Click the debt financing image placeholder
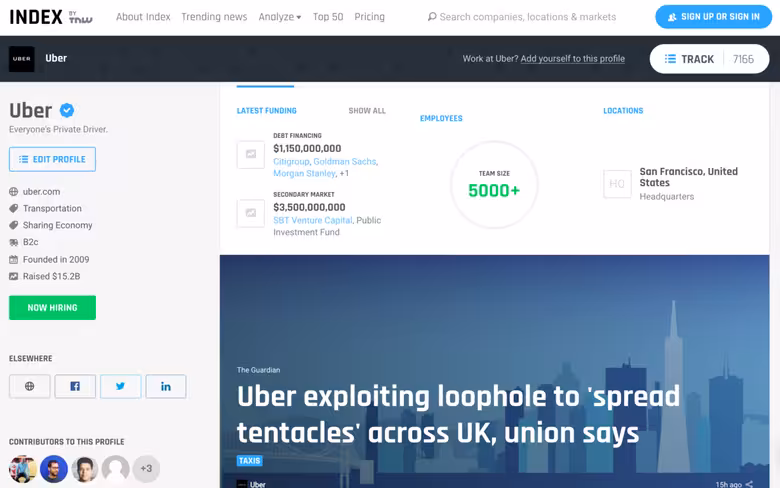780x488 pixels. click(251, 154)
